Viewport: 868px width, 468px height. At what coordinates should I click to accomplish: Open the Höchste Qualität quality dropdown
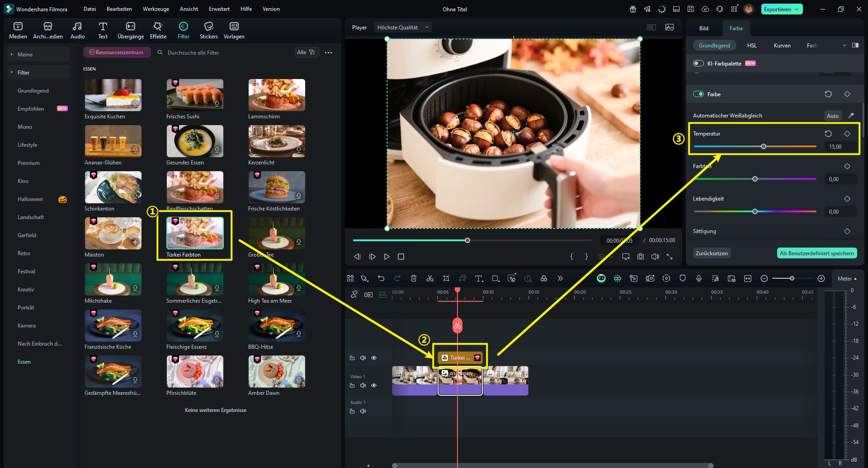click(x=402, y=28)
